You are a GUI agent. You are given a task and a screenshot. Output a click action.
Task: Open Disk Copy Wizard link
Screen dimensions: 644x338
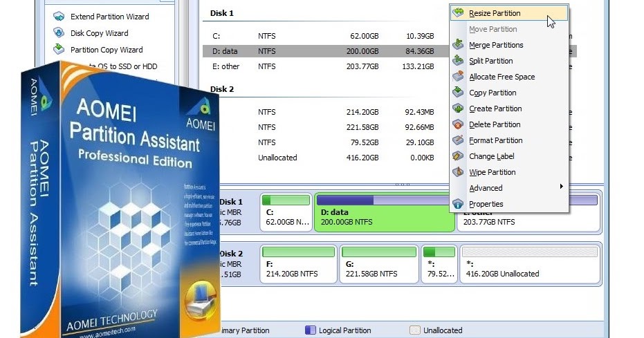point(100,33)
